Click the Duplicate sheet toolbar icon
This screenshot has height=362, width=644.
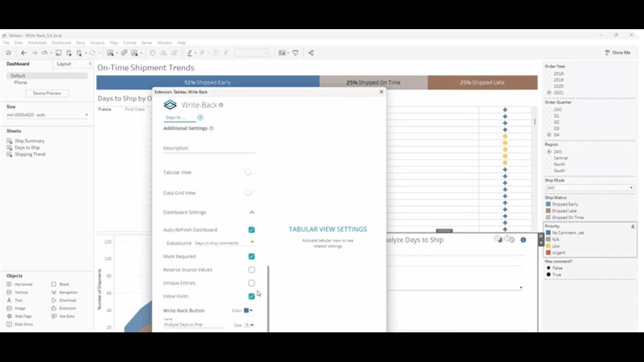pos(124,53)
